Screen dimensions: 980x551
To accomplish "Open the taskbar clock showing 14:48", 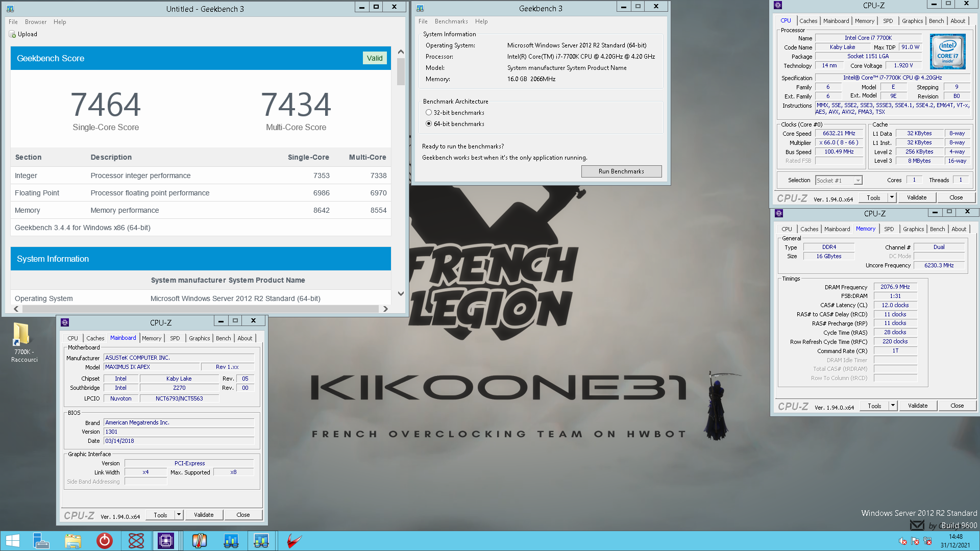I will coord(955,541).
